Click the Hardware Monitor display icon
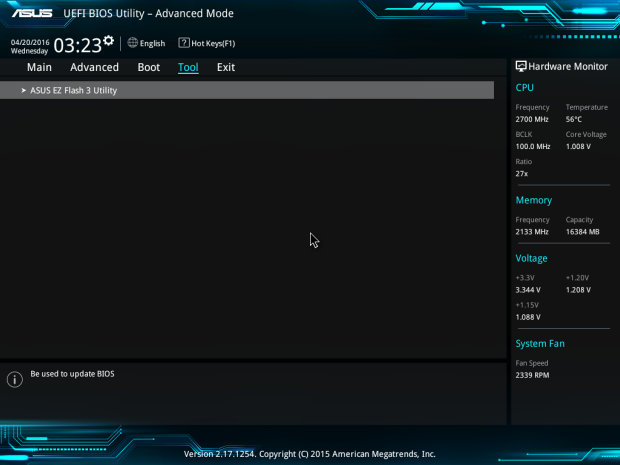Screen dimensions: 620x465 click(x=521, y=66)
